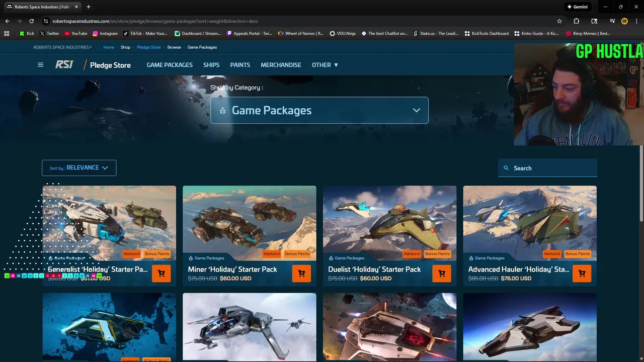
Task: View site information icon in address bar
Action: [46, 21]
